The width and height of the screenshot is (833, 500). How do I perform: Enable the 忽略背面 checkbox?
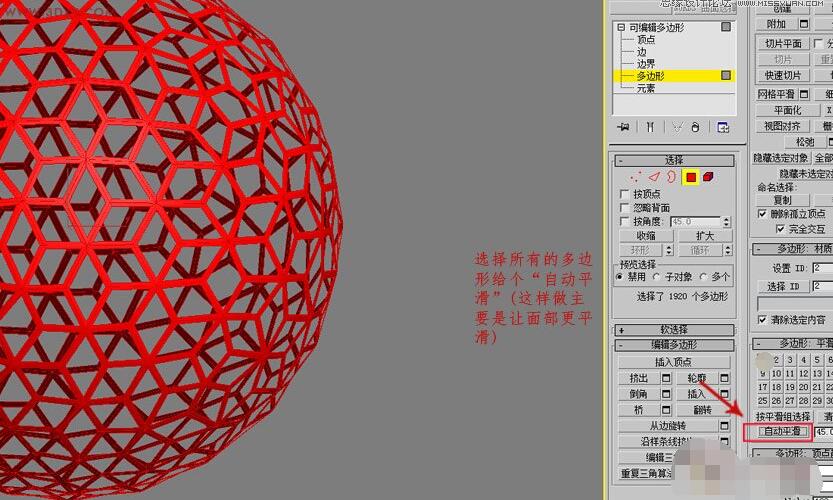point(625,208)
